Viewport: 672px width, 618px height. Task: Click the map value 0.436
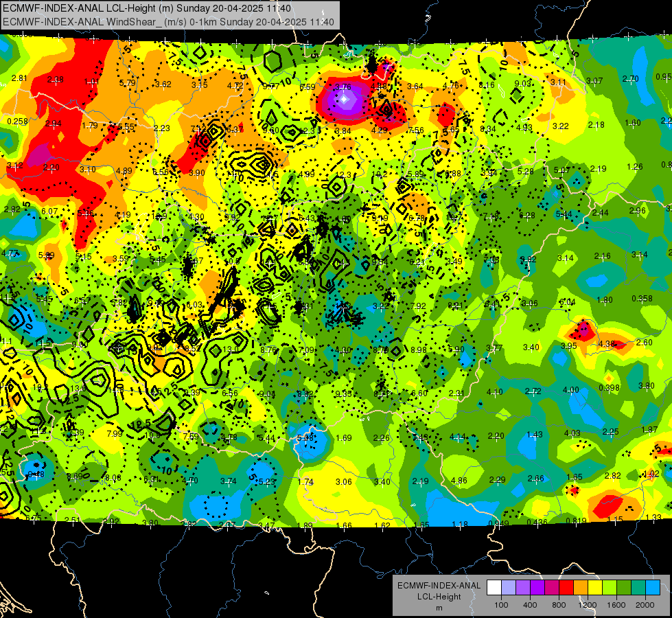pyautogui.click(x=537, y=522)
